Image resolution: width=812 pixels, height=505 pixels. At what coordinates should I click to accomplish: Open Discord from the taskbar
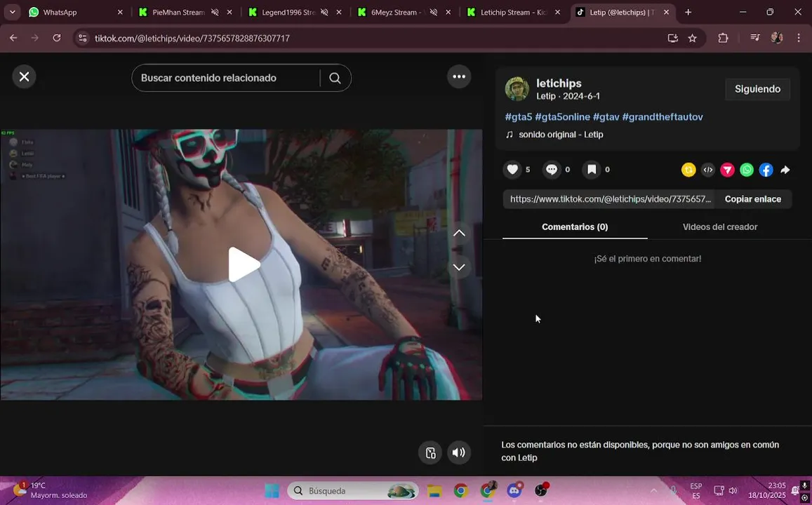coord(514,491)
